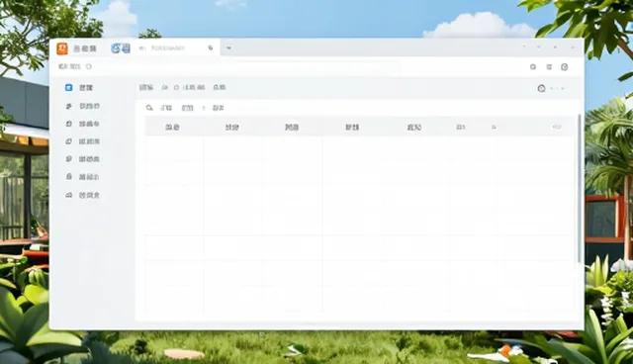Click the small icon on the open tab's right edge
This screenshot has width=633, height=364.
pos(211,48)
